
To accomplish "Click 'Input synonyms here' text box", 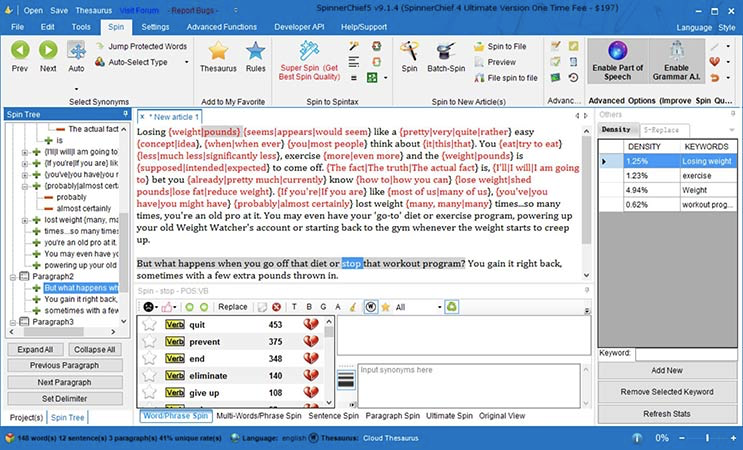I will [469, 386].
